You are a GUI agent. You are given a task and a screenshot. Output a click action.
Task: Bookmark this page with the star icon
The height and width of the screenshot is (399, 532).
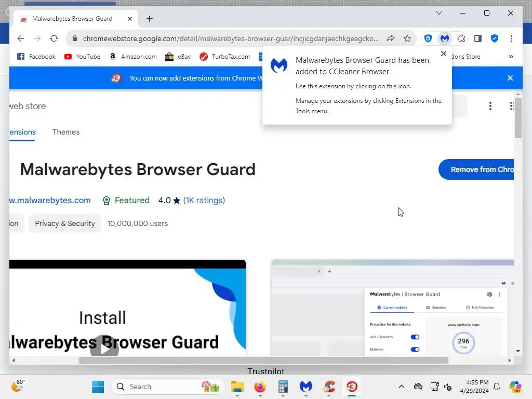point(407,38)
